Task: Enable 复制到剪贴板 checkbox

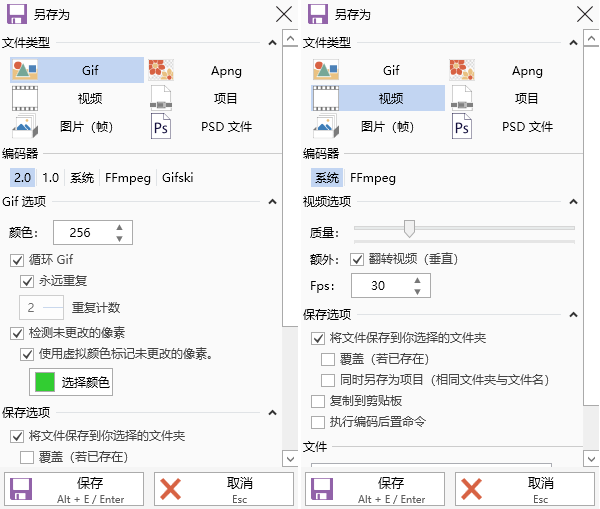Action: pyautogui.click(x=318, y=401)
